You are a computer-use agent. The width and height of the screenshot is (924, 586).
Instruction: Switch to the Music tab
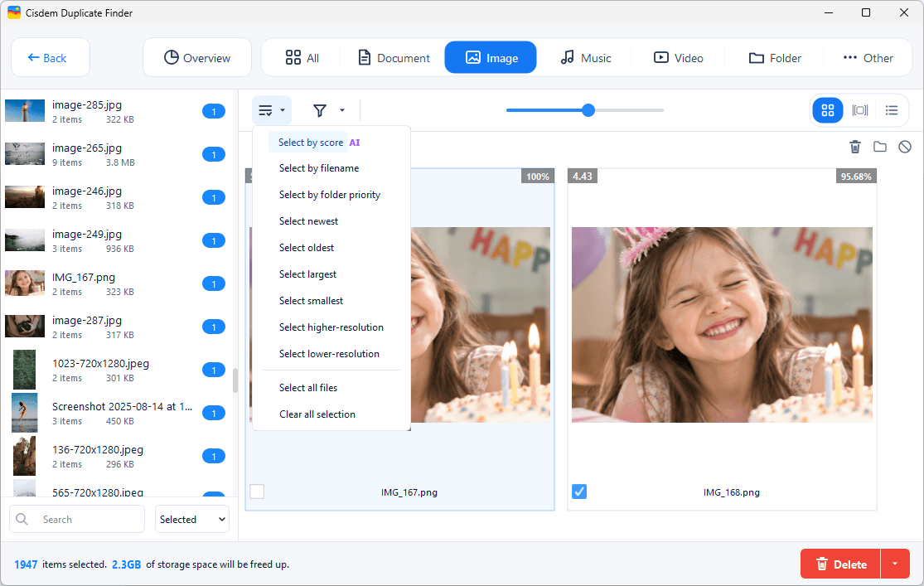(585, 58)
